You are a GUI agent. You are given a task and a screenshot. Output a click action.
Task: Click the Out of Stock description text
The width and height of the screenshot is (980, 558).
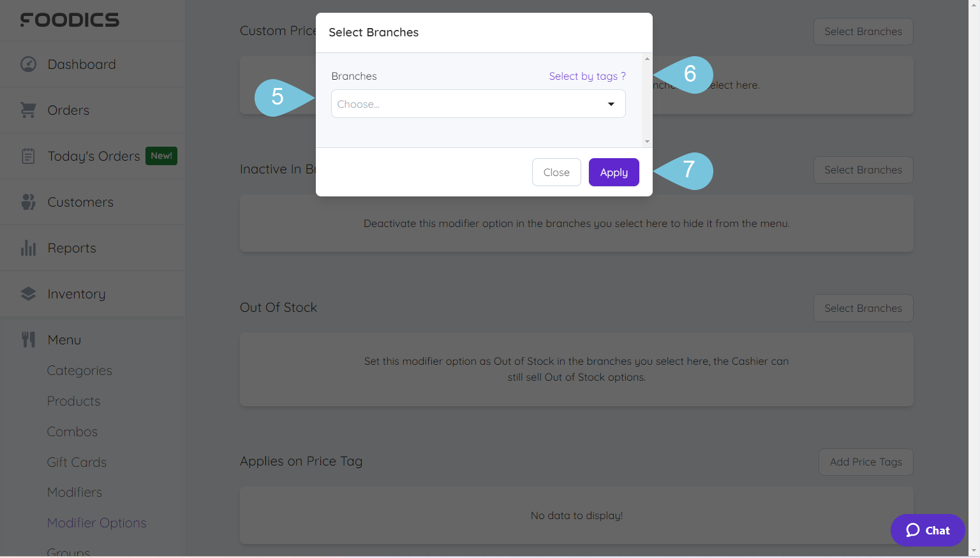pos(577,369)
